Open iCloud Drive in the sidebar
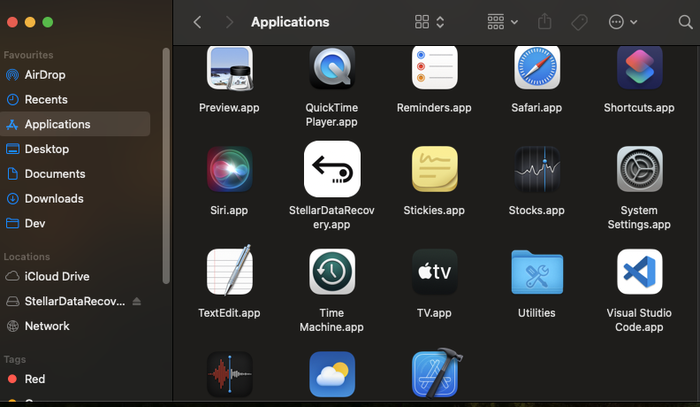700x407 pixels. click(x=75, y=276)
